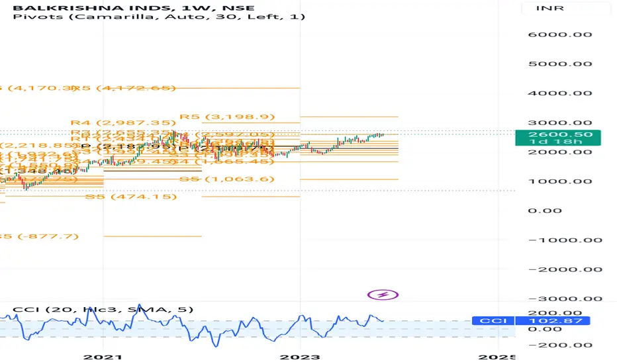Image resolution: width=617 pixels, height=364 pixels.
Task: Click the 1000.00 price axis label
Action: click(x=560, y=182)
